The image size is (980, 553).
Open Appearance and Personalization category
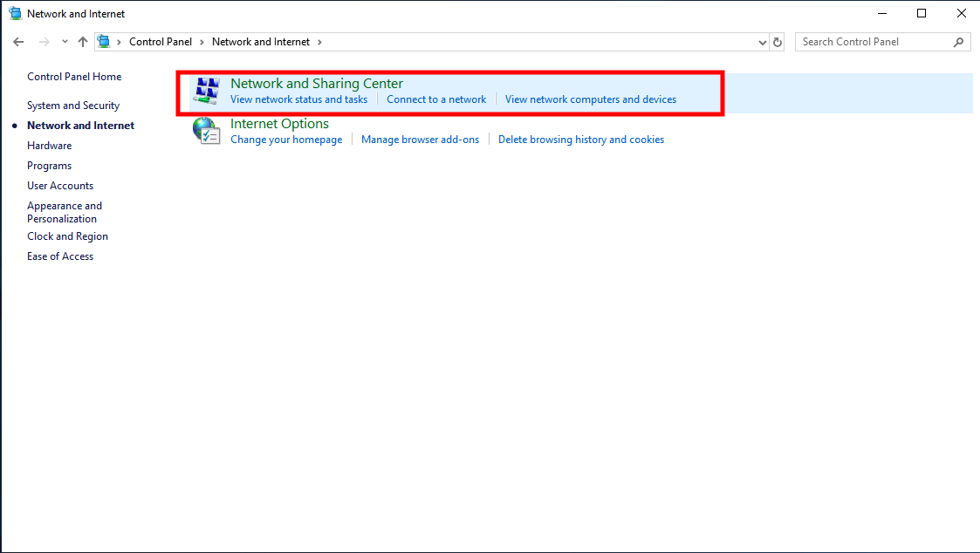tap(65, 212)
